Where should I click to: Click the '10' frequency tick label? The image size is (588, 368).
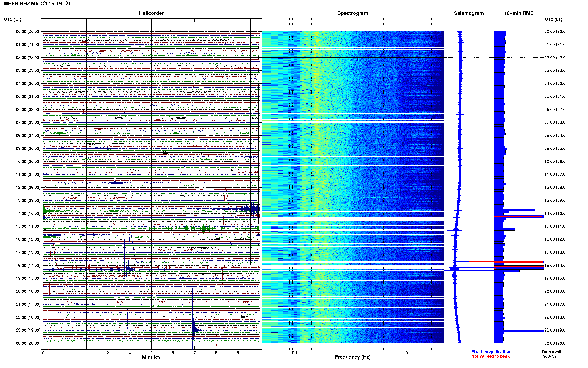pos(405,353)
